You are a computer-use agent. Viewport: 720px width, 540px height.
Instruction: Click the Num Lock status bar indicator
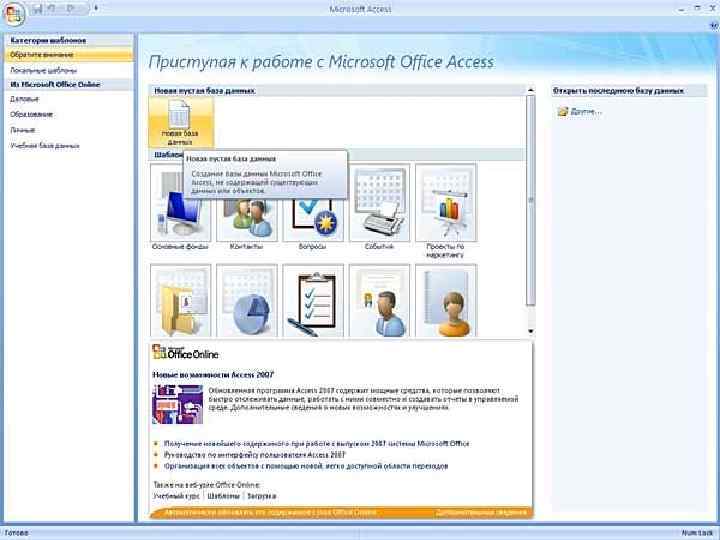(x=697, y=533)
